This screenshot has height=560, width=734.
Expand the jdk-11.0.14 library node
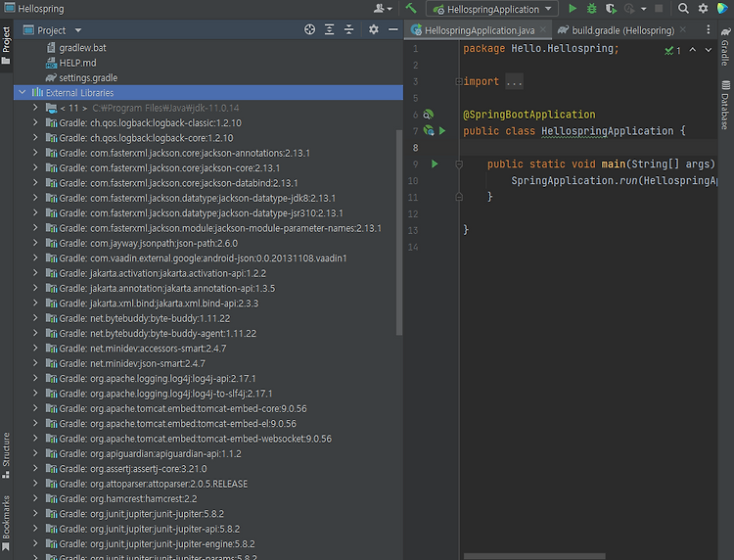click(35, 108)
